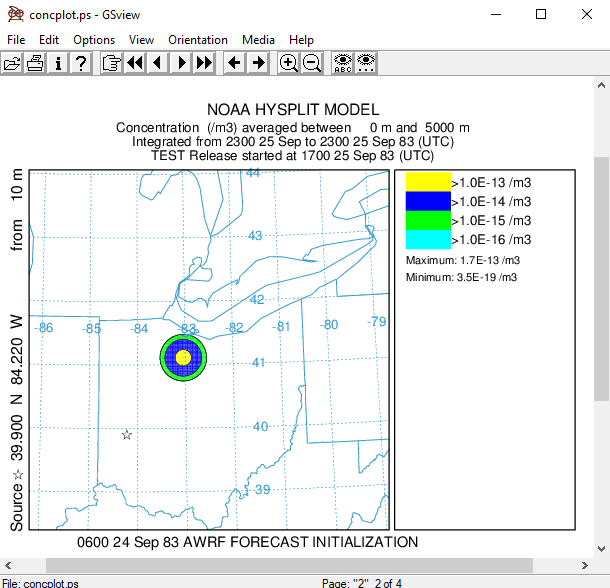Click the Go forward right arrow icon

258,63
